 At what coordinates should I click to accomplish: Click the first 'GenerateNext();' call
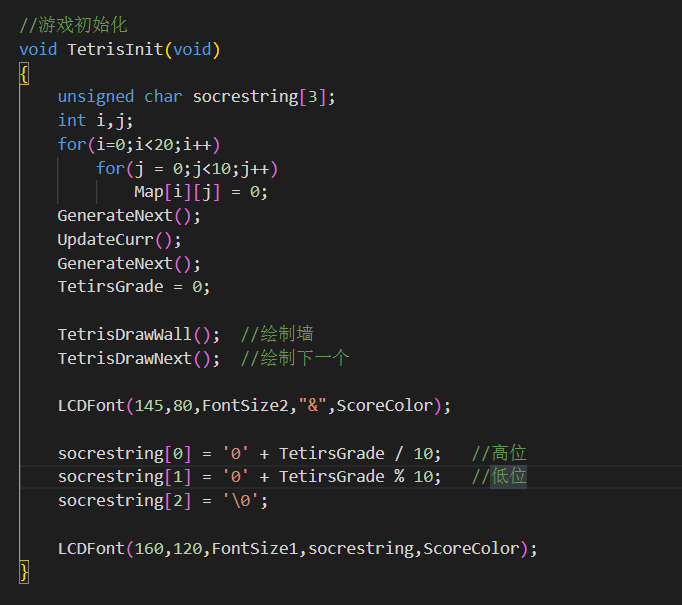(x=129, y=216)
